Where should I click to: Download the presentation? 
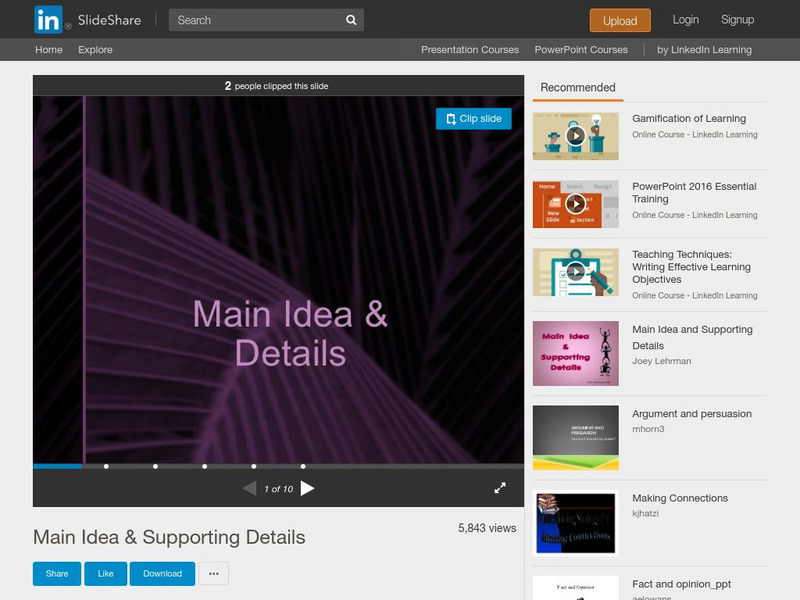162,574
